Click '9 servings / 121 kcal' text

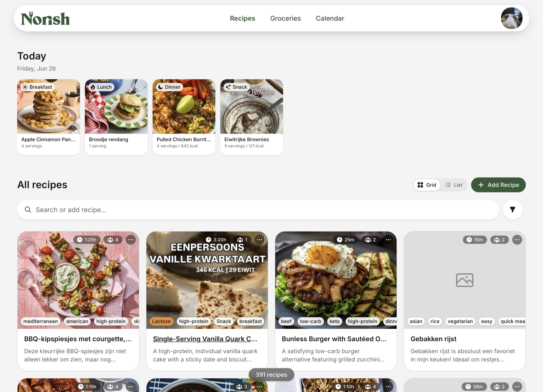(x=244, y=146)
